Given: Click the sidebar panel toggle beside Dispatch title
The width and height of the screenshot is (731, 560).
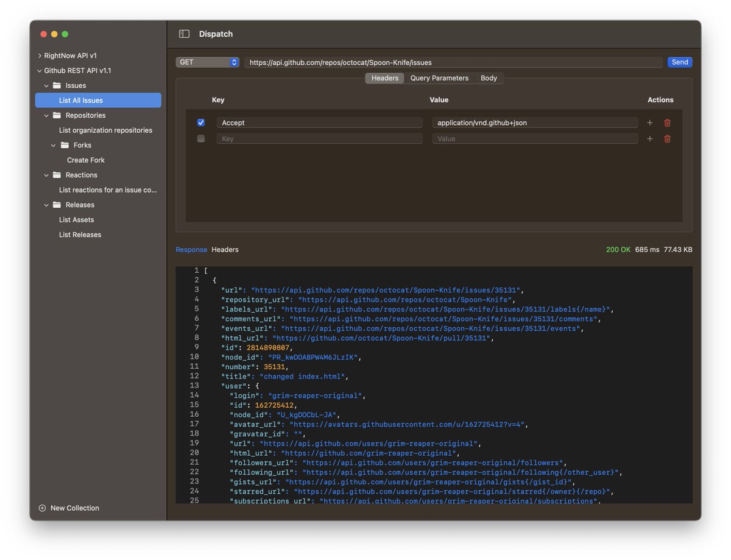Looking at the screenshot, I should pyautogui.click(x=184, y=34).
